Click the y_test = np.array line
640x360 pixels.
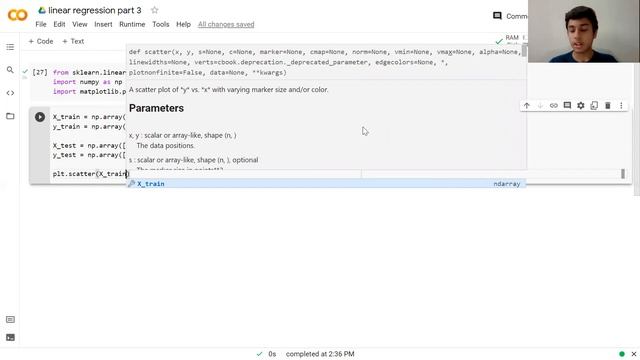click(x=89, y=155)
